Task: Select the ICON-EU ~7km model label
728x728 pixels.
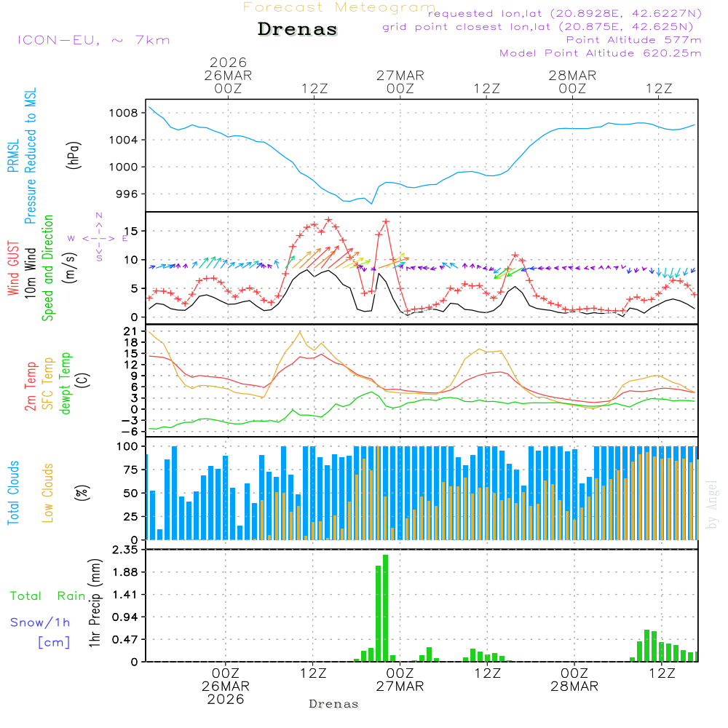Action: click(x=93, y=40)
